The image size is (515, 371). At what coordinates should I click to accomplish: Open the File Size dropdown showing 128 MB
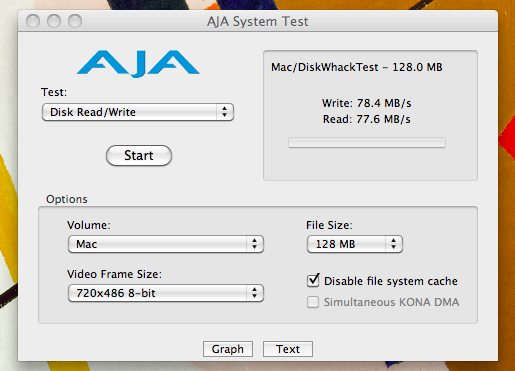tap(355, 244)
